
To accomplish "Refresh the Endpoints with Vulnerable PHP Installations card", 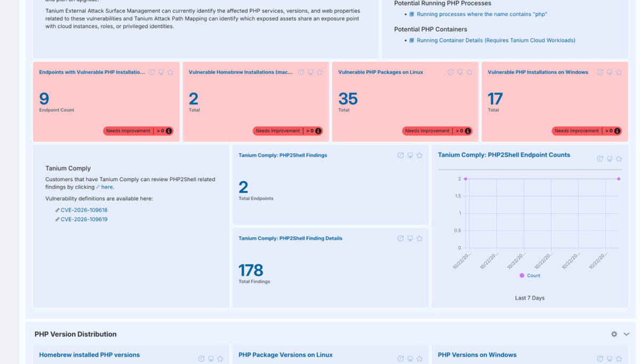I will (x=151, y=72).
